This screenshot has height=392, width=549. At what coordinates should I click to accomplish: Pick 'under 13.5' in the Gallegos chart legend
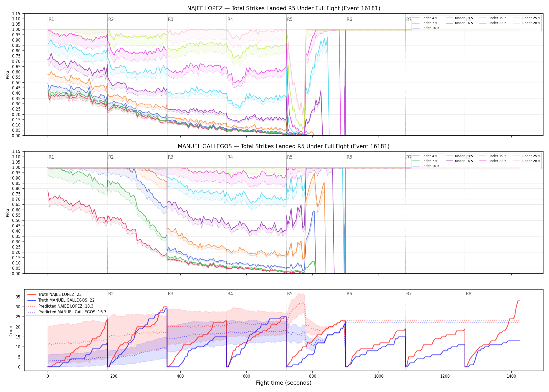pyautogui.click(x=459, y=156)
